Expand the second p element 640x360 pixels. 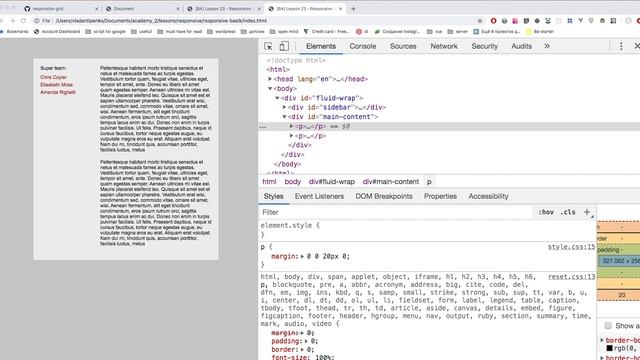291,136
